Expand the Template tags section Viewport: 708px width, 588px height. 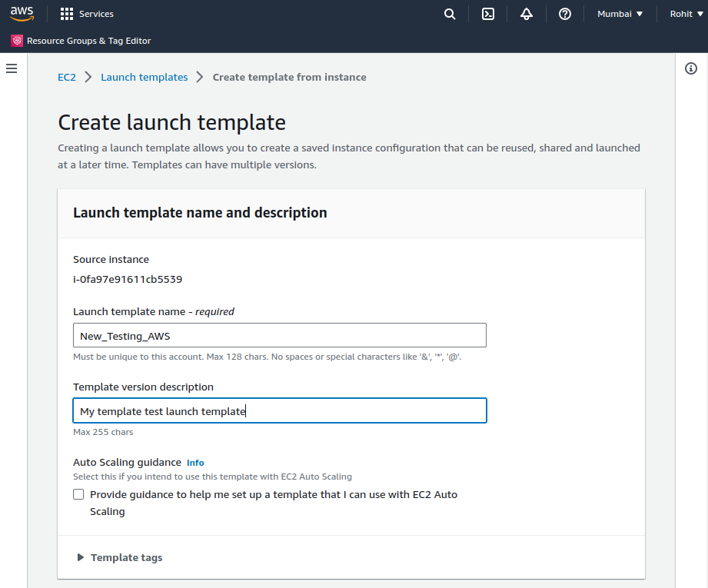tap(120, 557)
